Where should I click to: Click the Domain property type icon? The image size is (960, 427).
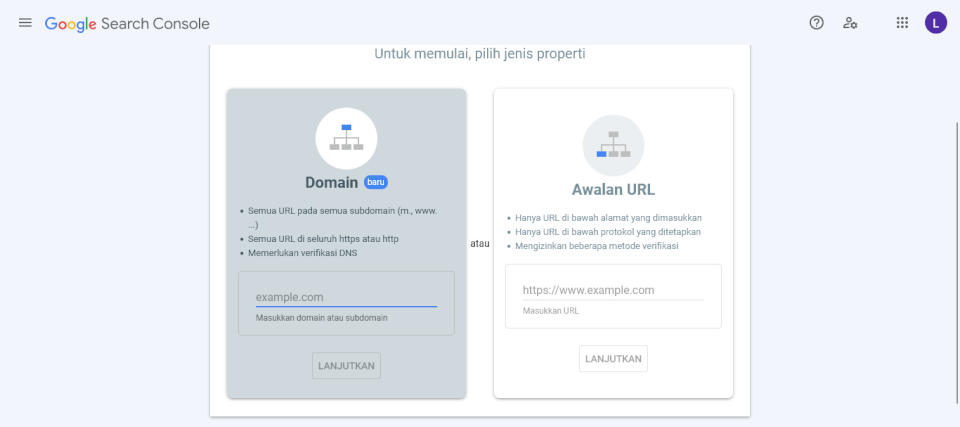(347, 138)
